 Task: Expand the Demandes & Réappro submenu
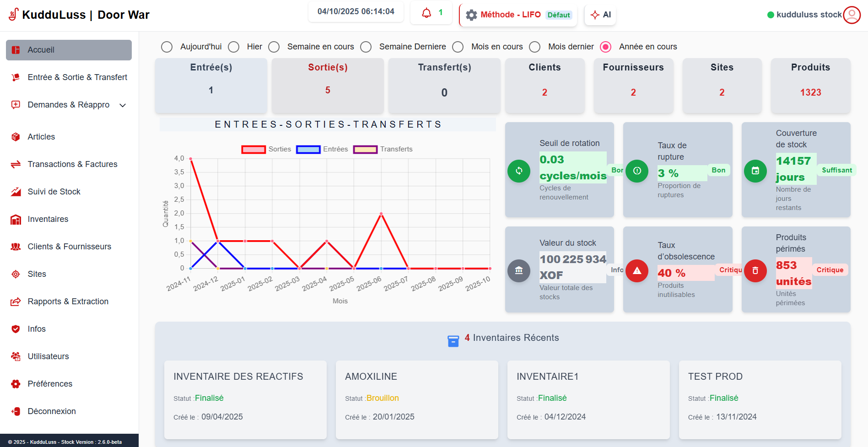(x=123, y=105)
